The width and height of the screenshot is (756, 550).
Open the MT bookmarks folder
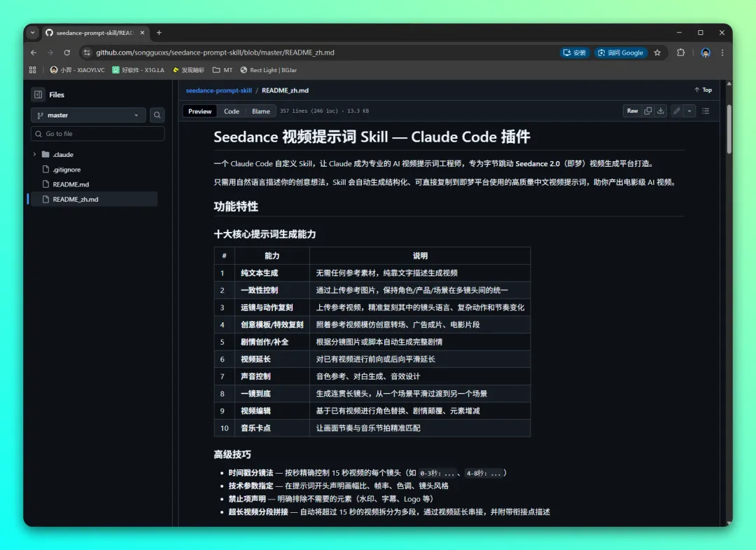223,70
